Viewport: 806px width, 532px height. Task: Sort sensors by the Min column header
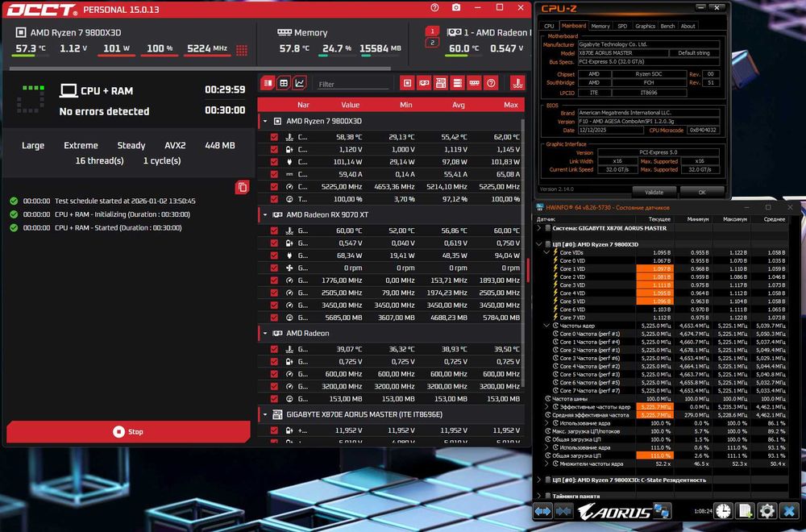tap(406, 105)
